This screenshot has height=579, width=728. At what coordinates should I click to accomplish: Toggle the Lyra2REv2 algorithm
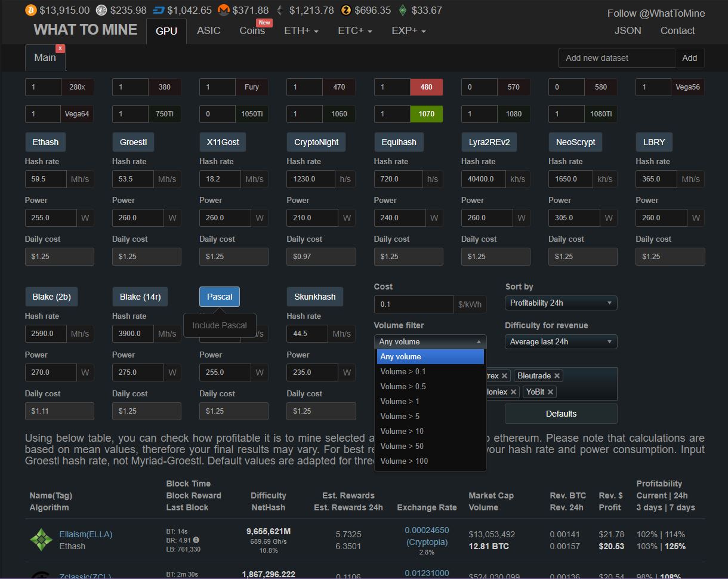coord(489,142)
